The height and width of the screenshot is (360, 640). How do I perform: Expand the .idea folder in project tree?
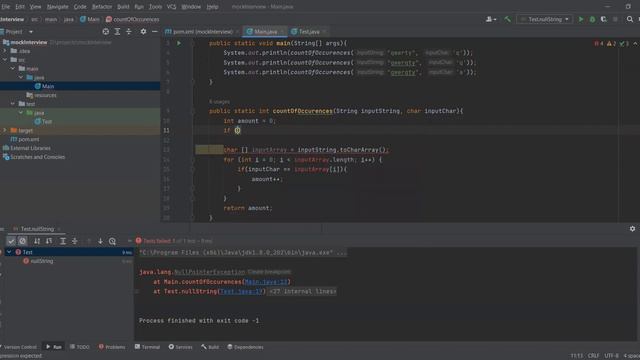(5, 51)
